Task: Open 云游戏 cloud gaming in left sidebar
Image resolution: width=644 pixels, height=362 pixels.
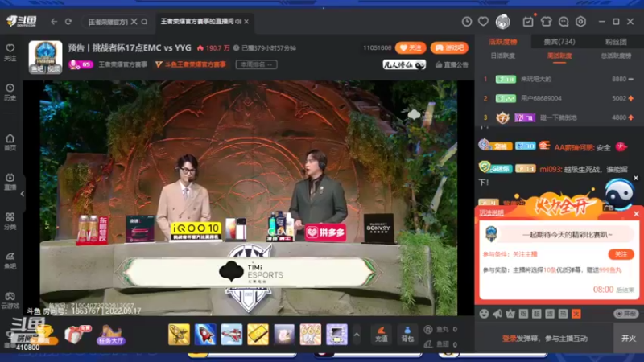Action: pyautogui.click(x=10, y=300)
